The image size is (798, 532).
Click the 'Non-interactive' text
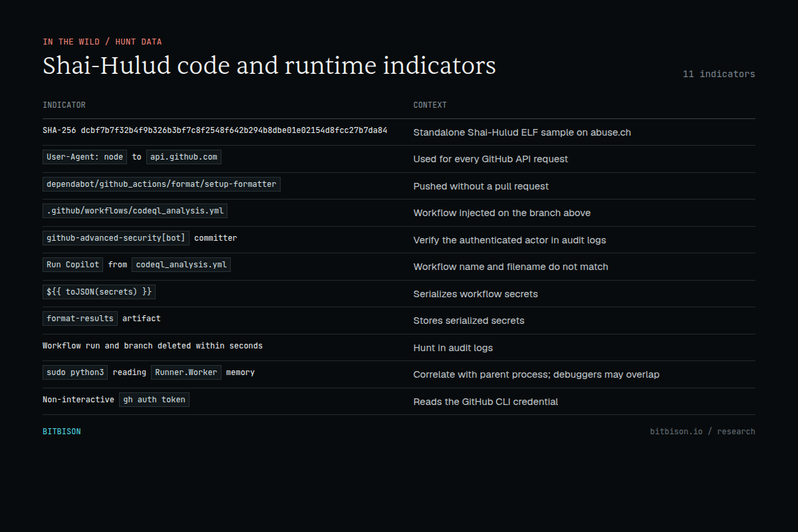(x=78, y=400)
